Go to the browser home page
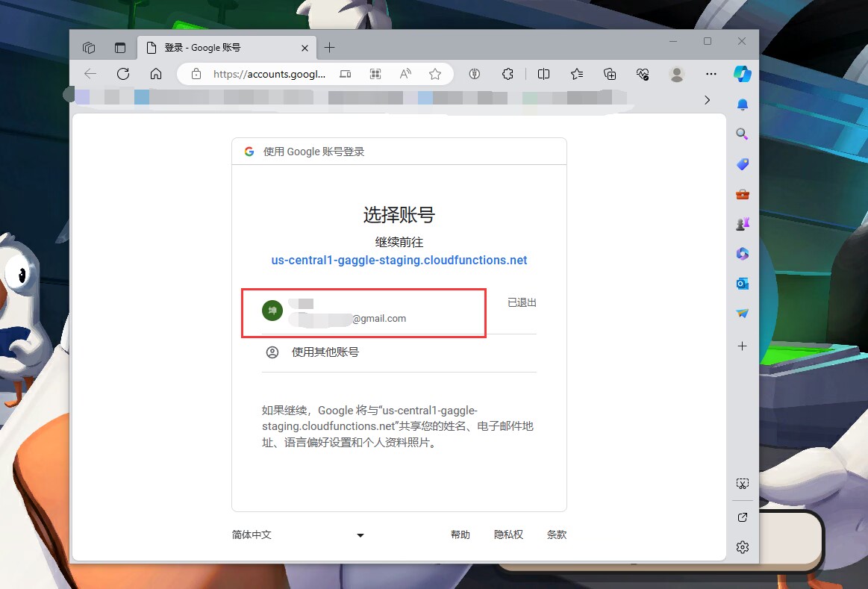868x589 pixels. coord(156,74)
